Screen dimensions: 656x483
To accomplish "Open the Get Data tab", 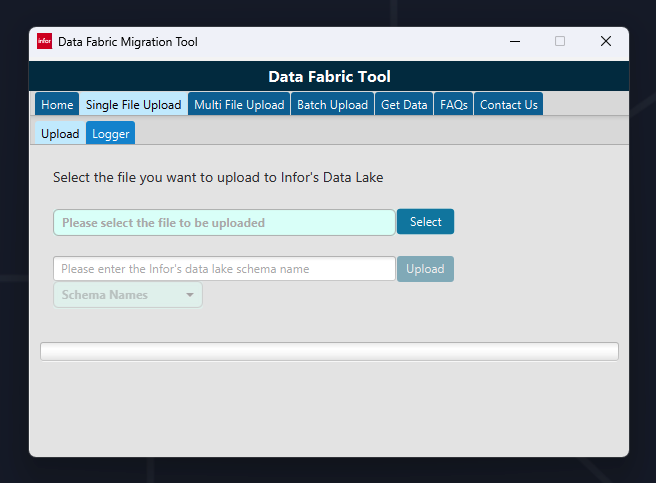I will coord(404,104).
